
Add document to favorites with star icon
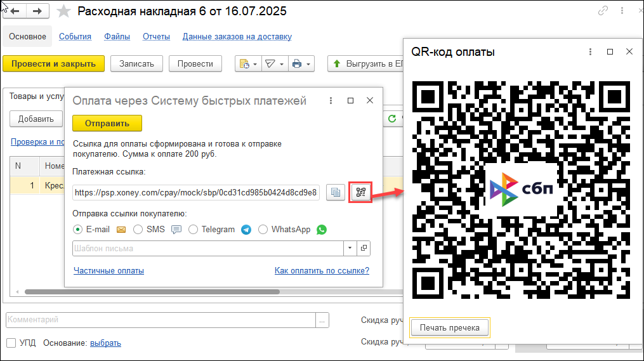point(63,11)
